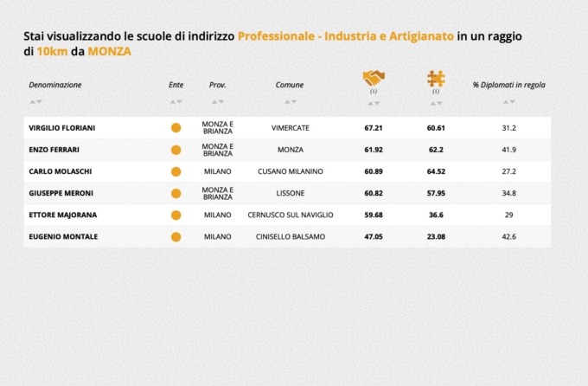Click orange Ente dot for Virgilio Floriani
Screen dimensions: 588x386
click(176, 128)
